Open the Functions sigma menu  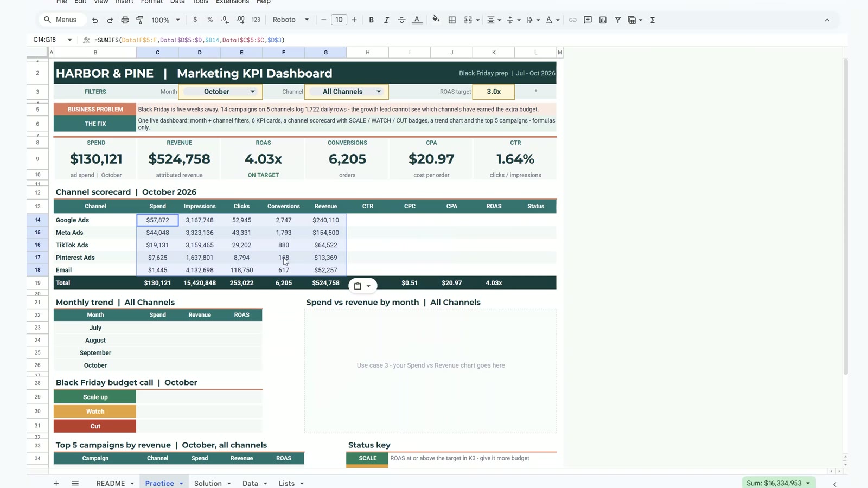pos(653,20)
